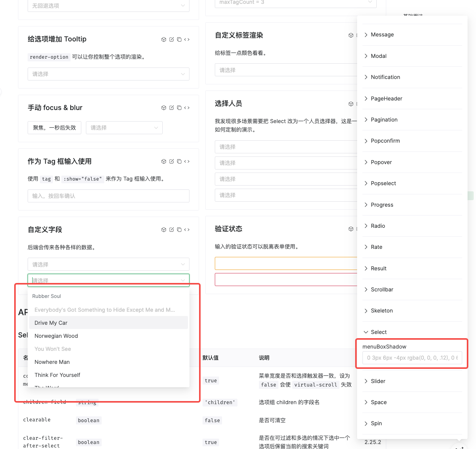The width and height of the screenshot is (476, 449).
Task: Show source code for the 自定义字段 demo
Action: pos(187,230)
